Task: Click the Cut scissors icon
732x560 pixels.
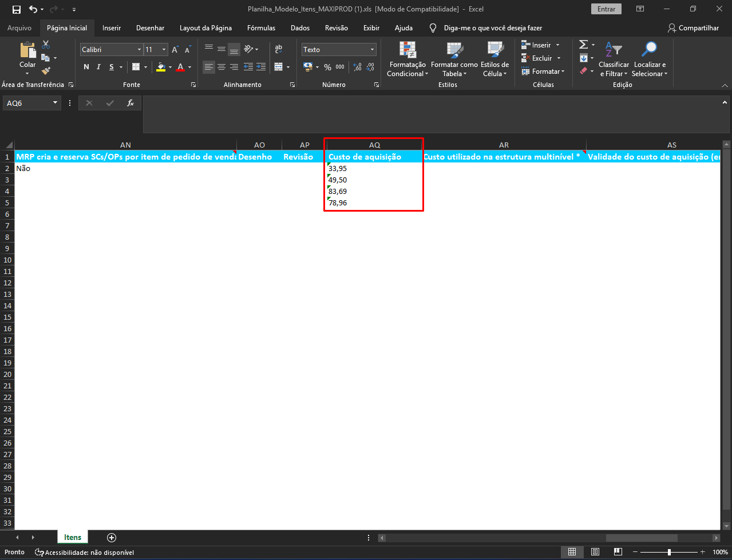Action: click(46, 45)
